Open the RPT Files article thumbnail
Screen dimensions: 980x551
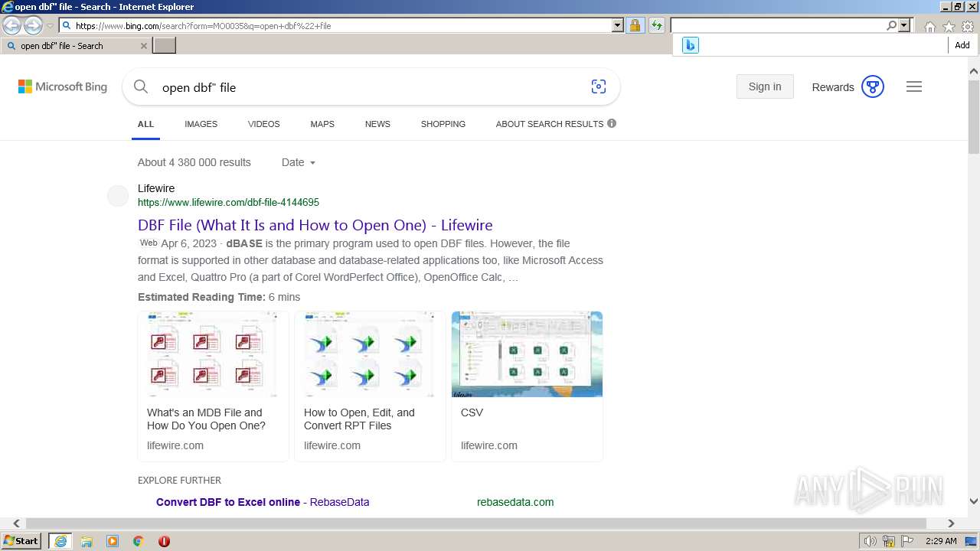370,354
